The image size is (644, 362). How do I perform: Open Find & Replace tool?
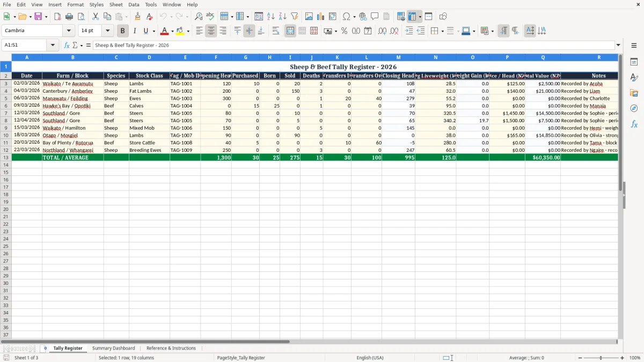click(199, 17)
